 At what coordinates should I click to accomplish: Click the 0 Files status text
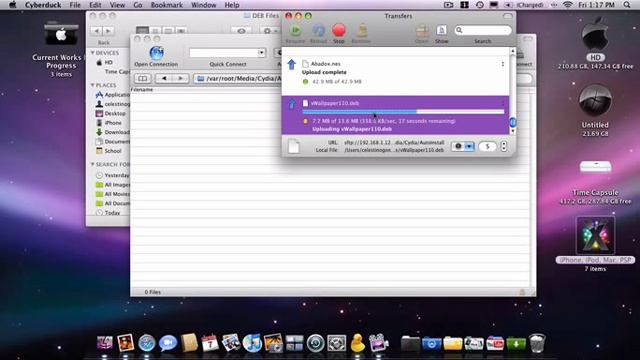(x=153, y=292)
